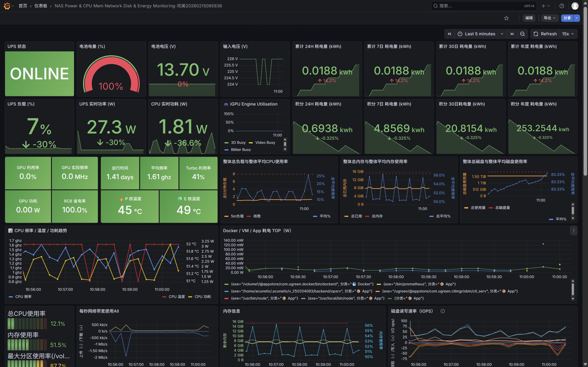The height and width of the screenshot is (367, 588).
Task: Click the zoom out time range icon
Action: pos(522,34)
